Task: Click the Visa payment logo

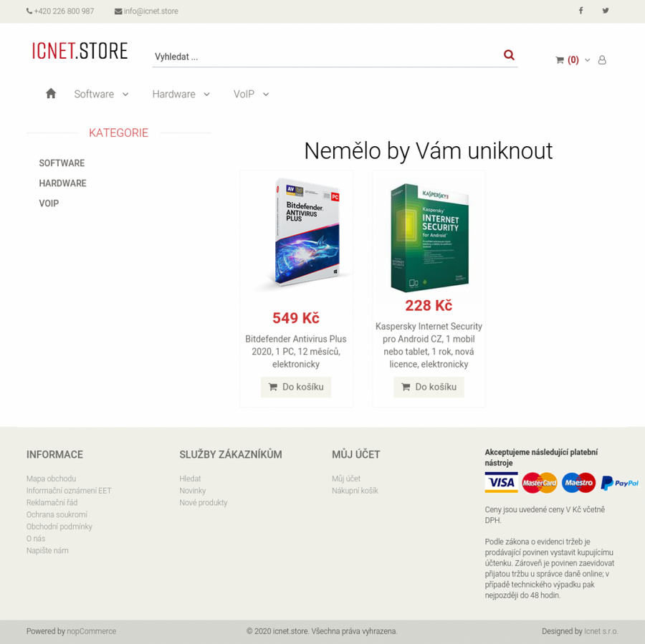Action: point(501,482)
